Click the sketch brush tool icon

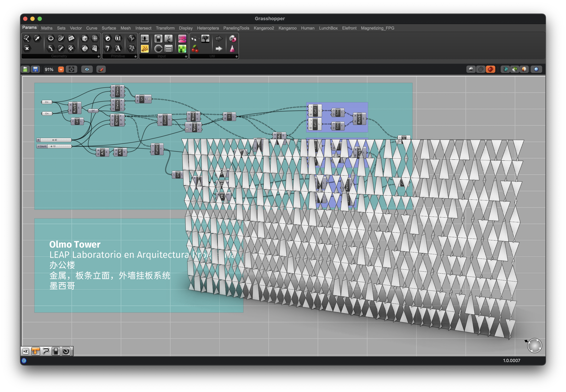(101, 69)
